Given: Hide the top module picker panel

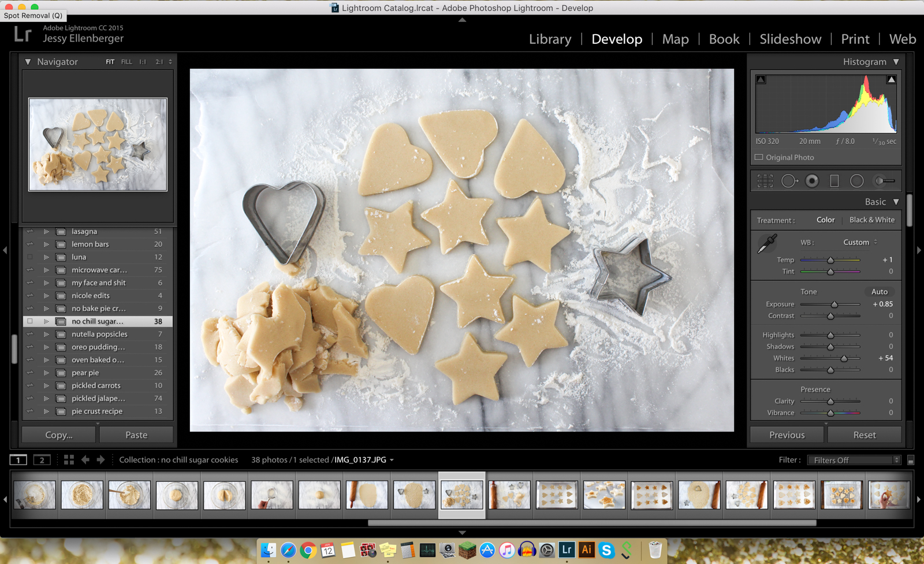Looking at the screenshot, I should [x=462, y=20].
